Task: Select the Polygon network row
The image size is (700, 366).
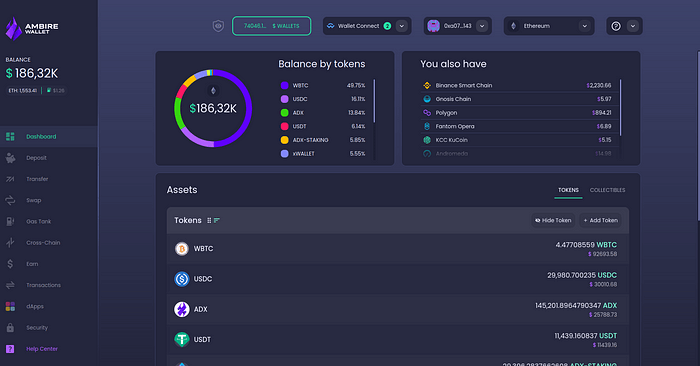Action: [x=520, y=112]
